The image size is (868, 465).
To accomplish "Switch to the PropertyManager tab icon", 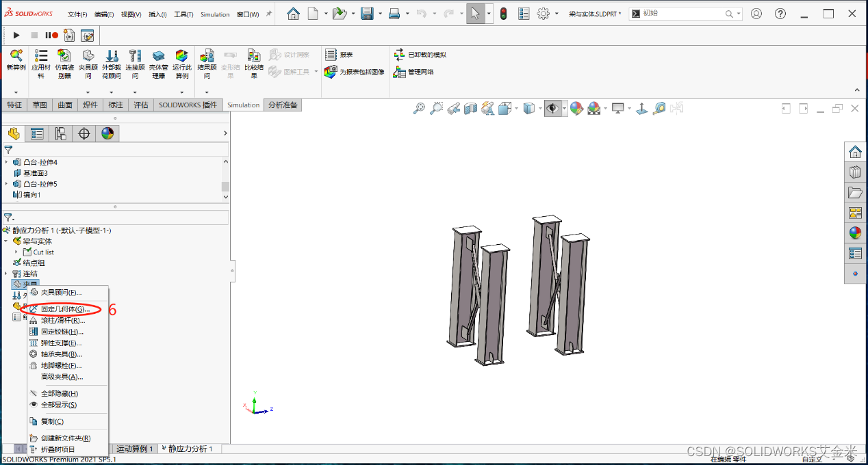I will pyautogui.click(x=37, y=133).
